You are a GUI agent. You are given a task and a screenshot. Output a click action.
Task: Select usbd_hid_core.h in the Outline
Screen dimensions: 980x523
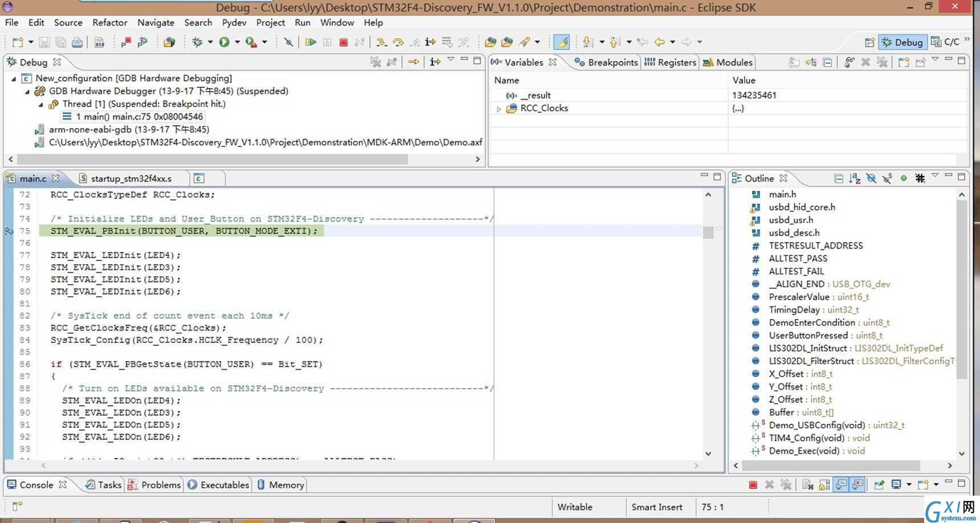pyautogui.click(x=802, y=207)
